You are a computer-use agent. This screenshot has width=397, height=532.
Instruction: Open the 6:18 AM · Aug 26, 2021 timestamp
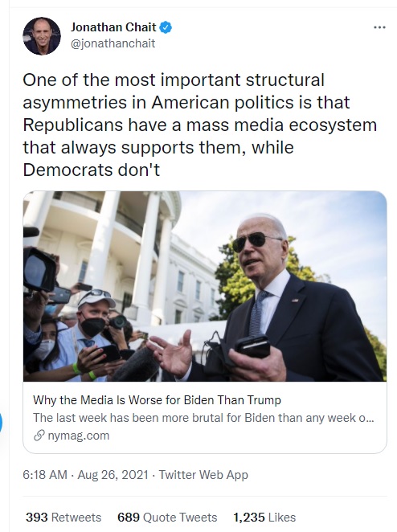85,474
